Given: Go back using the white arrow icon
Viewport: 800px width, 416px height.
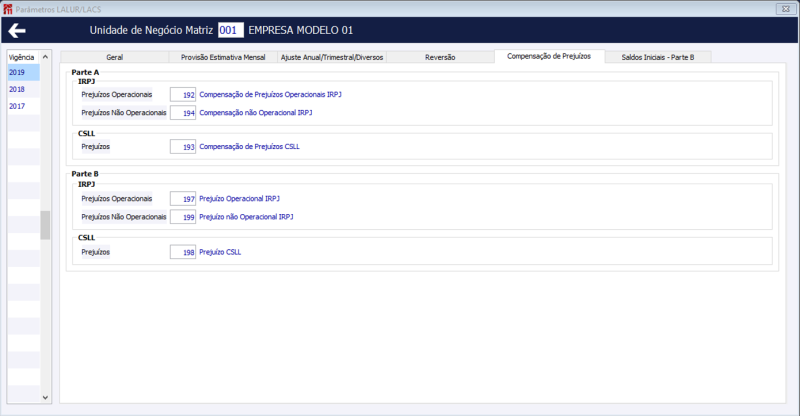Looking at the screenshot, I should pyautogui.click(x=17, y=31).
